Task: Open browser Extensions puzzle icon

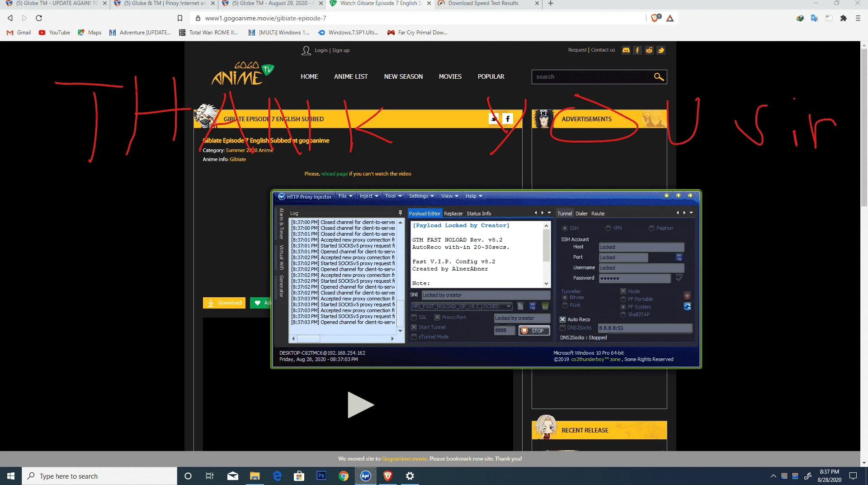Action: [x=844, y=18]
